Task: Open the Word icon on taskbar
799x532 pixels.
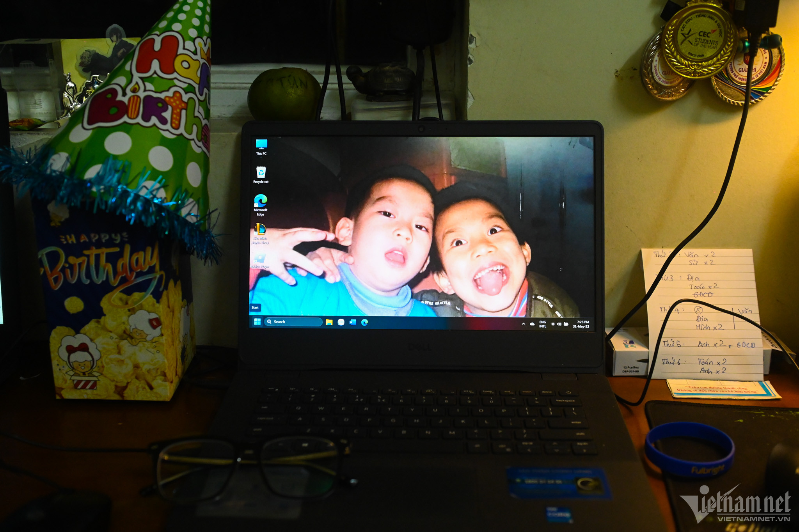Action: pyautogui.click(x=353, y=322)
